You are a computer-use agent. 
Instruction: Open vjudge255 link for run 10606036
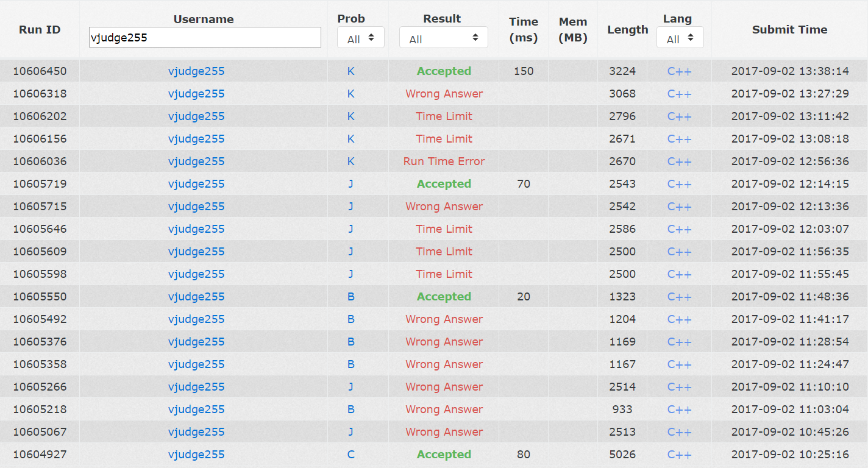(x=196, y=161)
